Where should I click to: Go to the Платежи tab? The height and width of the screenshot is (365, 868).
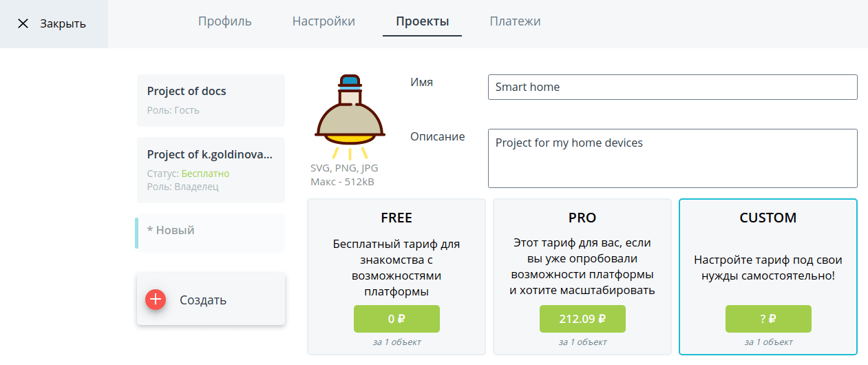click(x=515, y=21)
